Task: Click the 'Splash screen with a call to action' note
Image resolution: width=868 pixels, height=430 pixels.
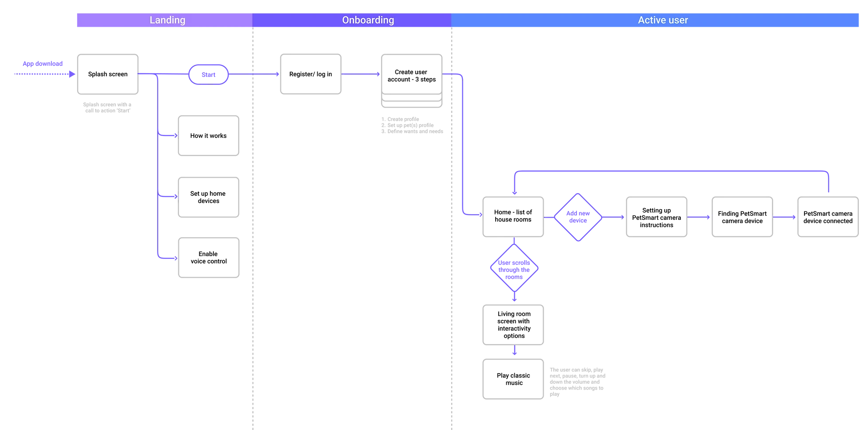Action: 107,107
